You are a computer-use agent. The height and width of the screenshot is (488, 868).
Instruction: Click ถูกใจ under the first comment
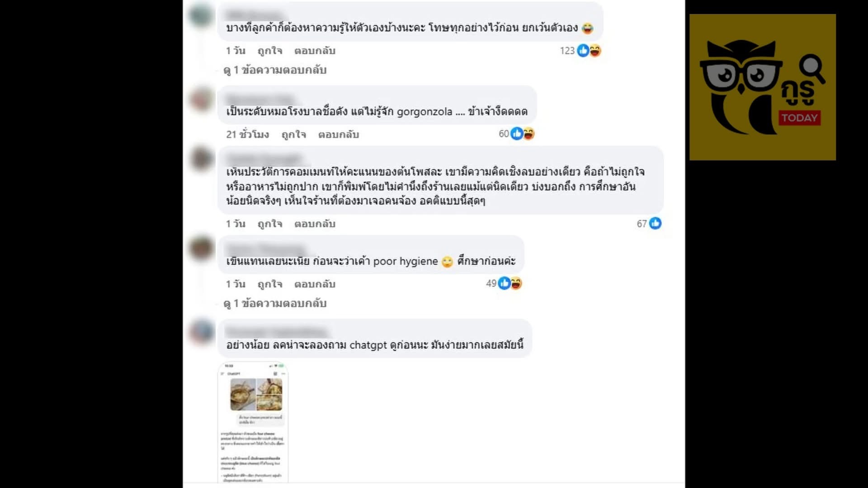pyautogui.click(x=270, y=51)
